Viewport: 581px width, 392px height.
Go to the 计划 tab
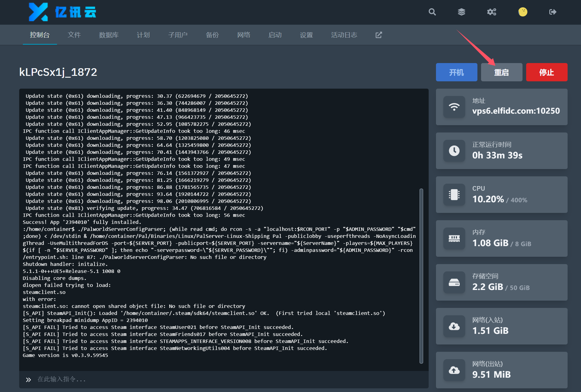143,35
